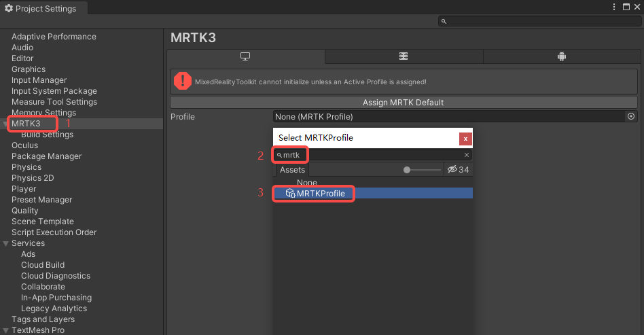Select the MRTKProfile asset

pos(373,193)
